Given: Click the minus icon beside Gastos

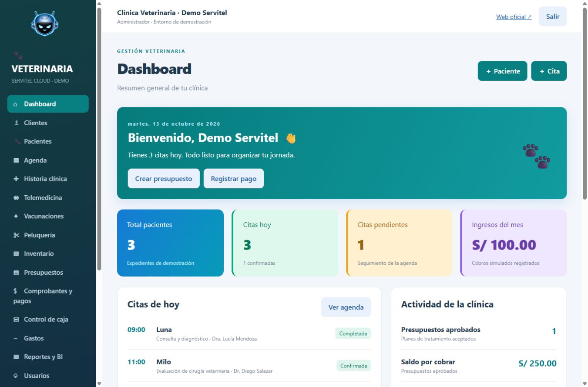Looking at the screenshot, I should [16, 338].
